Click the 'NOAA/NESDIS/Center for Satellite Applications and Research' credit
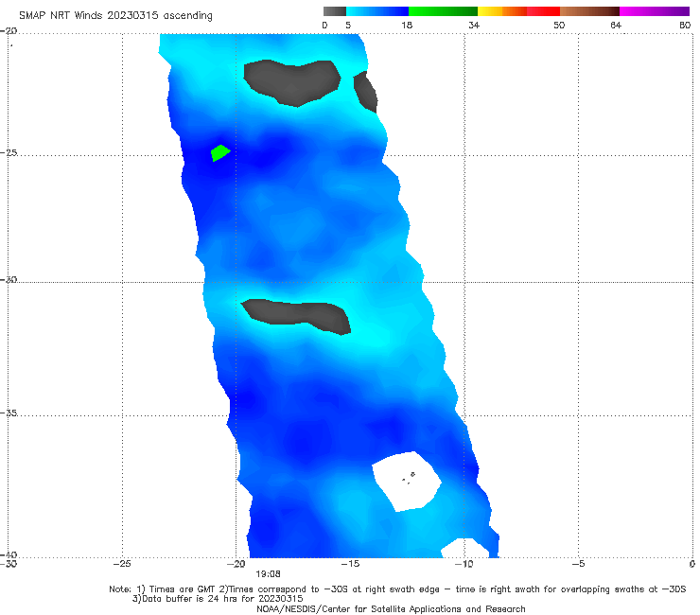Image resolution: width=700 pixels, height=615 pixels. tap(391, 609)
